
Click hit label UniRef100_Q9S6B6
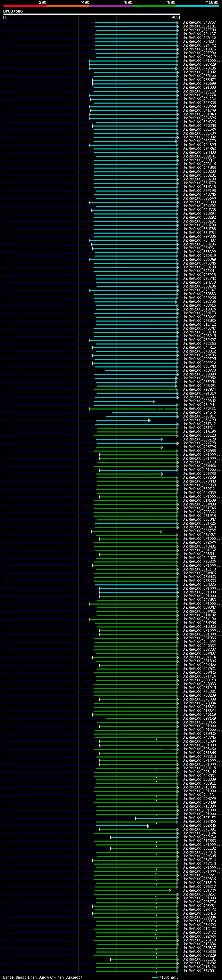coord(199,397)
